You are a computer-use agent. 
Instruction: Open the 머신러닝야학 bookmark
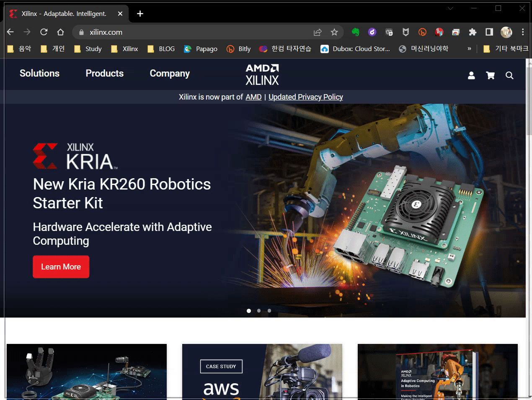pyautogui.click(x=424, y=49)
